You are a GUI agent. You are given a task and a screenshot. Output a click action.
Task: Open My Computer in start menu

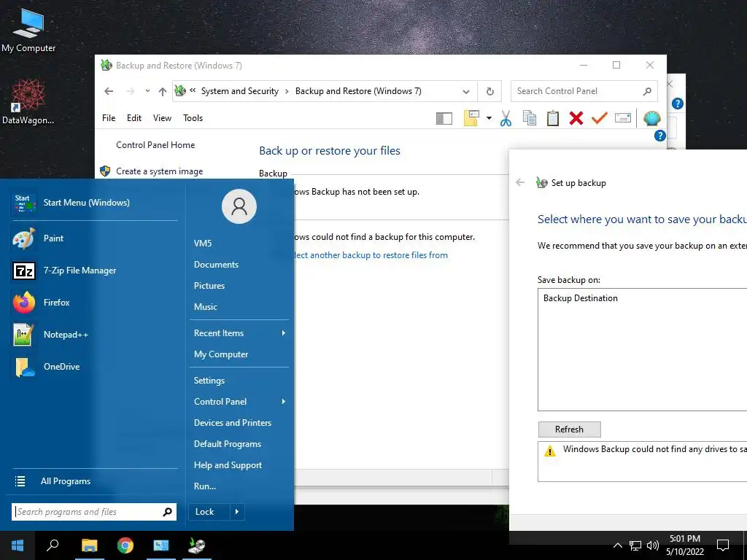pyautogui.click(x=221, y=354)
